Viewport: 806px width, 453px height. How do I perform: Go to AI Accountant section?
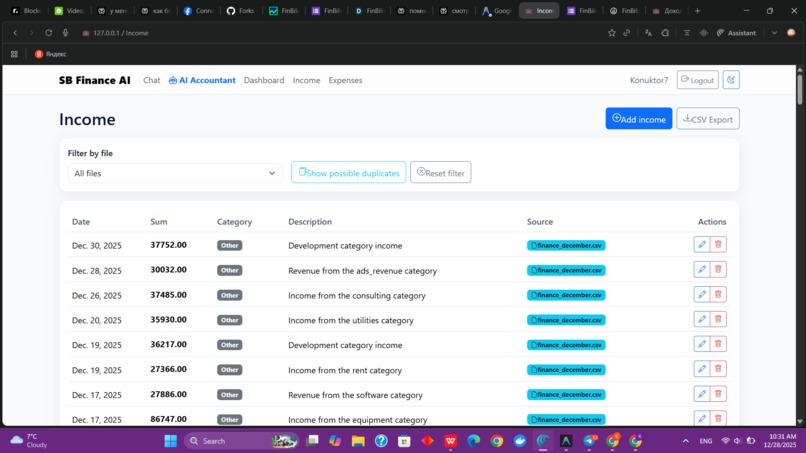coord(202,80)
